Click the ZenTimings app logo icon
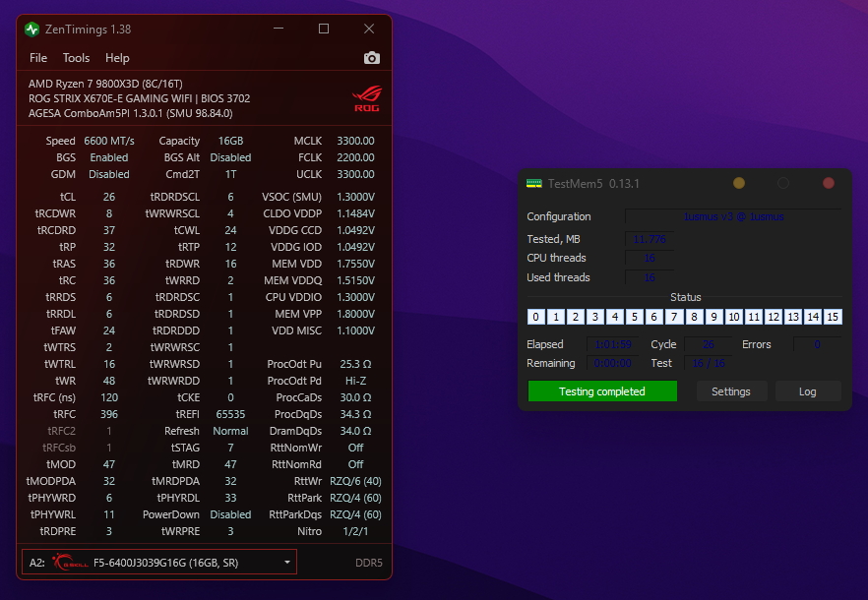 click(x=32, y=30)
